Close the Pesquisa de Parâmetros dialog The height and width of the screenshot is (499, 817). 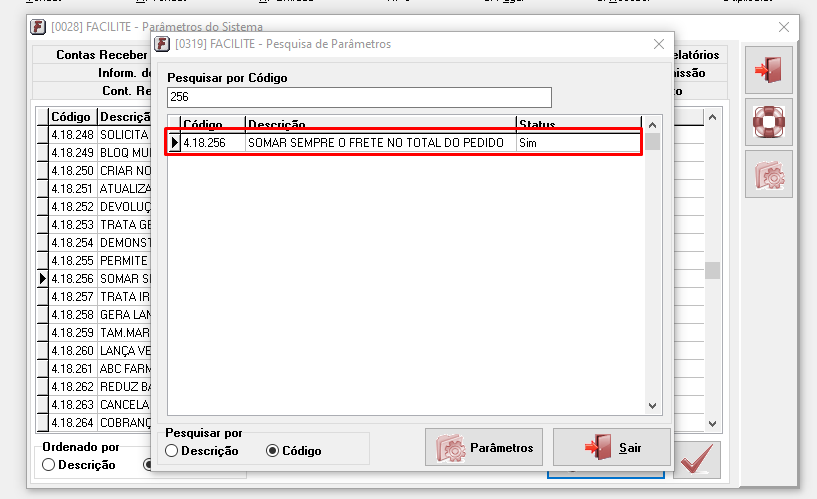coord(659,44)
